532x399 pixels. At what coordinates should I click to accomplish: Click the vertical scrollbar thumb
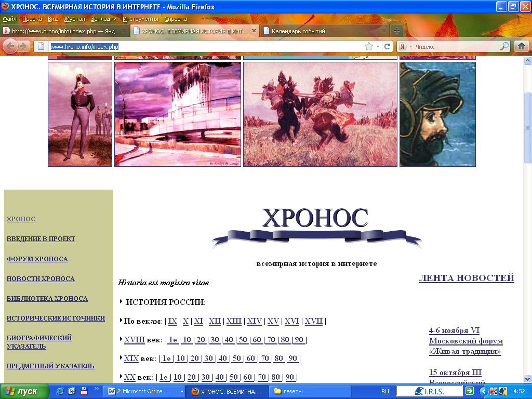click(527, 128)
